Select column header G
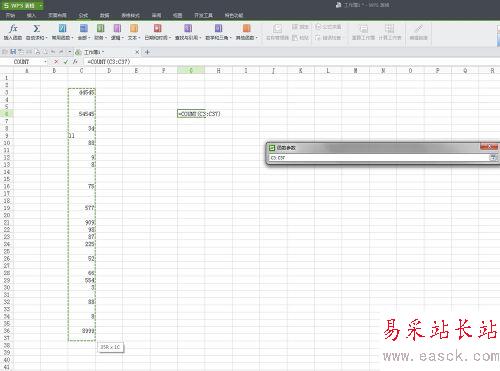This screenshot has width=500, height=371. [x=191, y=70]
